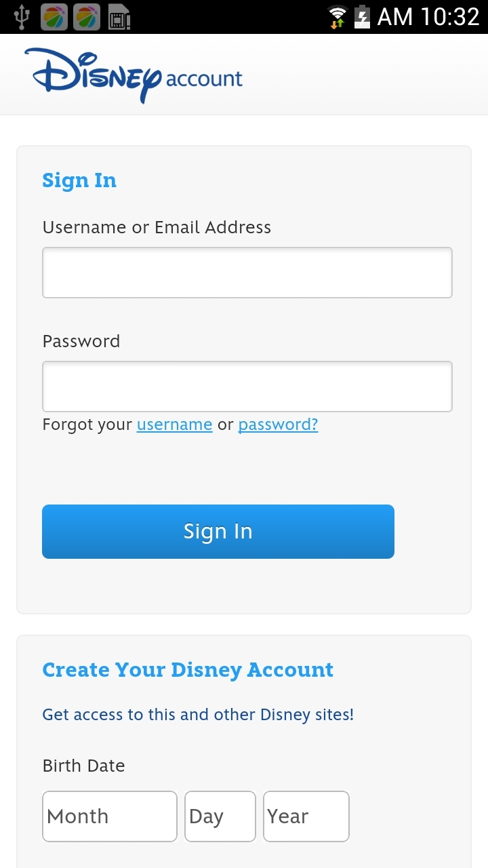The height and width of the screenshot is (868, 488).
Task: Open the forgot password? link
Action: click(278, 425)
